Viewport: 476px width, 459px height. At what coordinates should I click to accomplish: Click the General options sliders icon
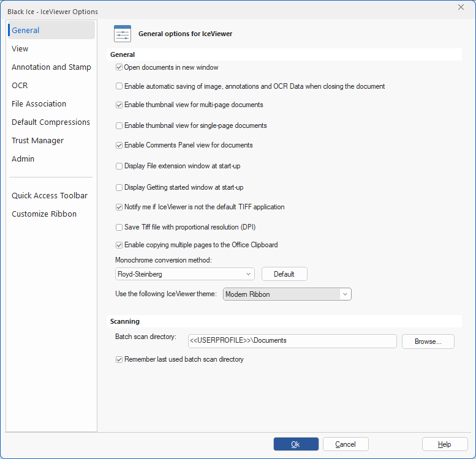[x=123, y=34]
